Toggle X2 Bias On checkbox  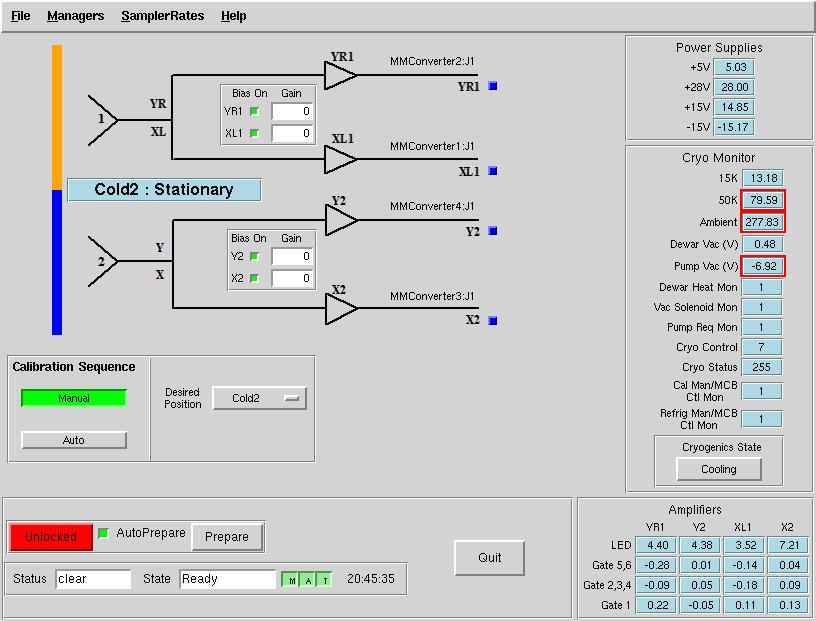(x=254, y=278)
